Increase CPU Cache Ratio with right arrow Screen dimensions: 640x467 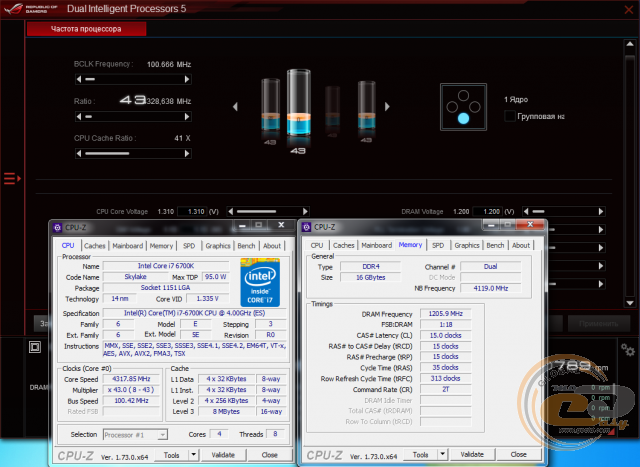(187, 153)
